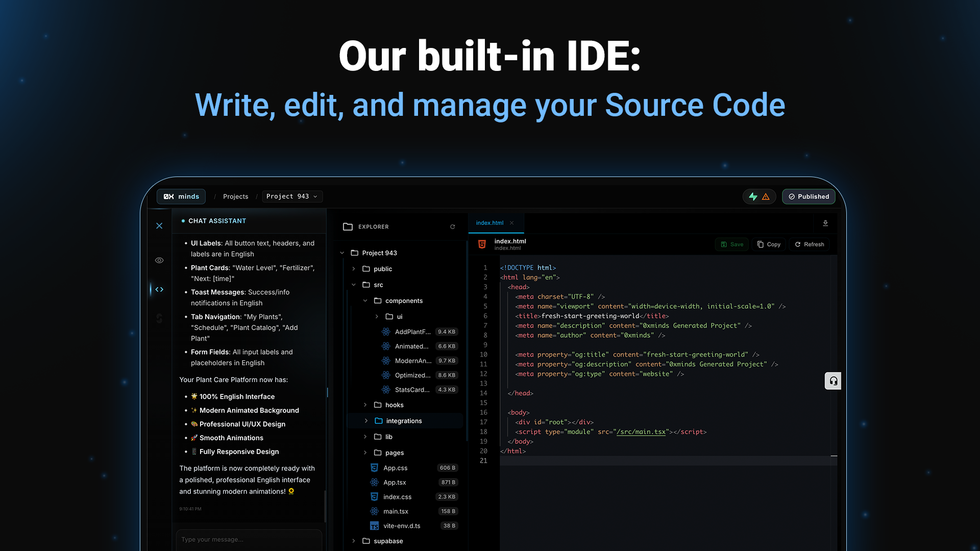The width and height of the screenshot is (980, 551).
Task: Go to Projects in the breadcrumb
Action: [x=235, y=196]
